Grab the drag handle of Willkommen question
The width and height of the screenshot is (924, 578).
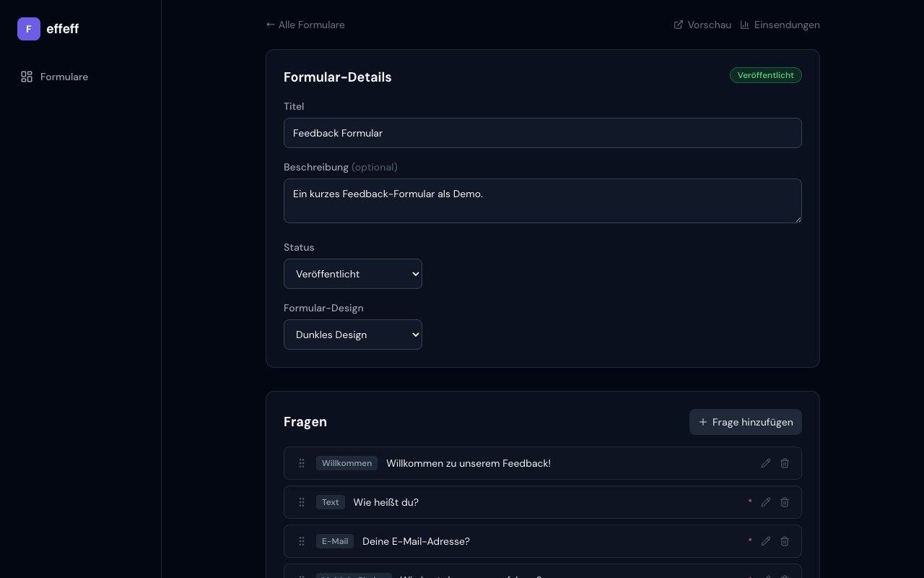click(302, 463)
